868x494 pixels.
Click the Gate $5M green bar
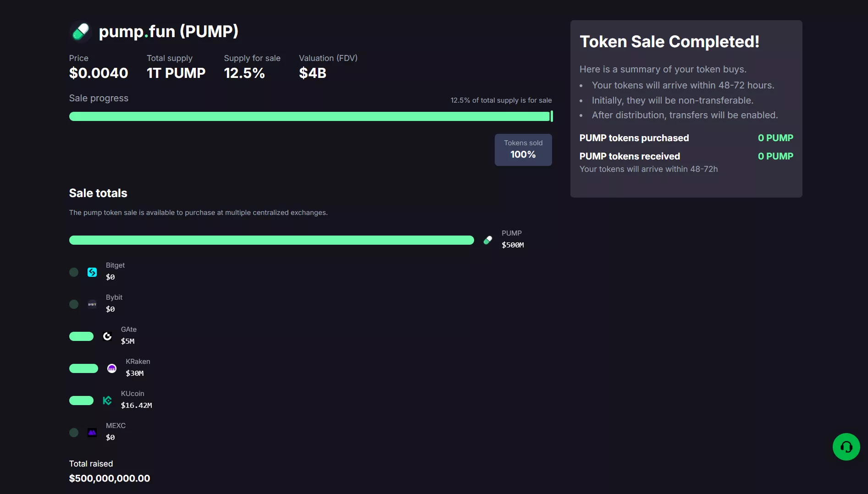tap(81, 336)
